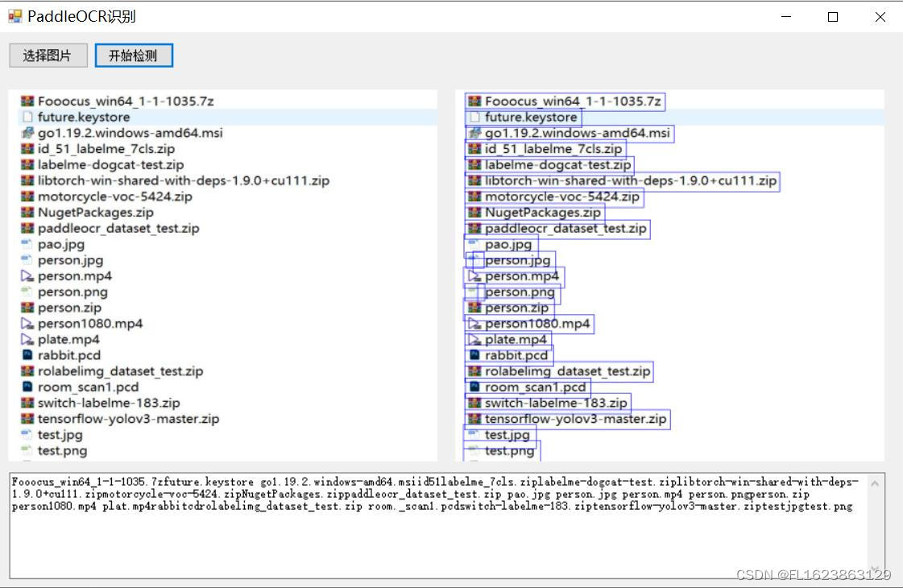This screenshot has height=588, width=903.
Task: Minimize the PaddleOCR识别 window
Action: point(786,17)
